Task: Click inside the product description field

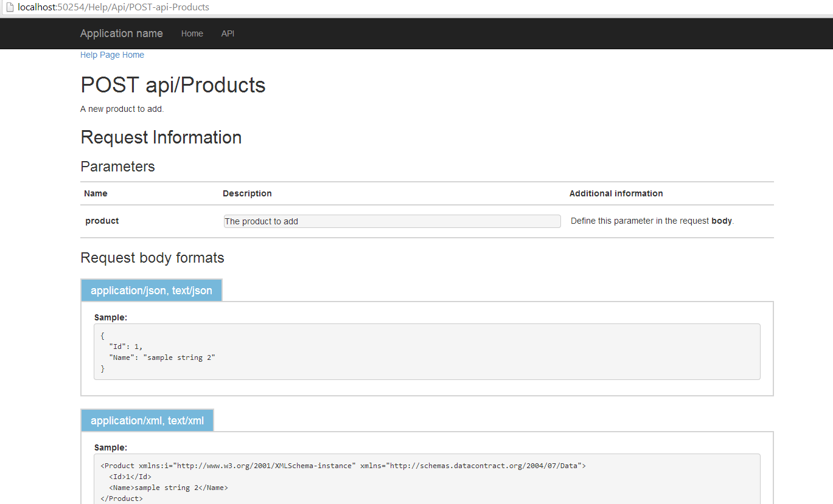Action: pyautogui.click(x=391, y=221)
